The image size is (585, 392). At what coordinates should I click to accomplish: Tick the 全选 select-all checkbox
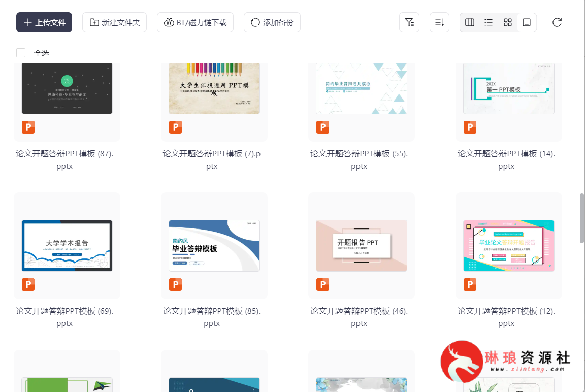point(21,53)
